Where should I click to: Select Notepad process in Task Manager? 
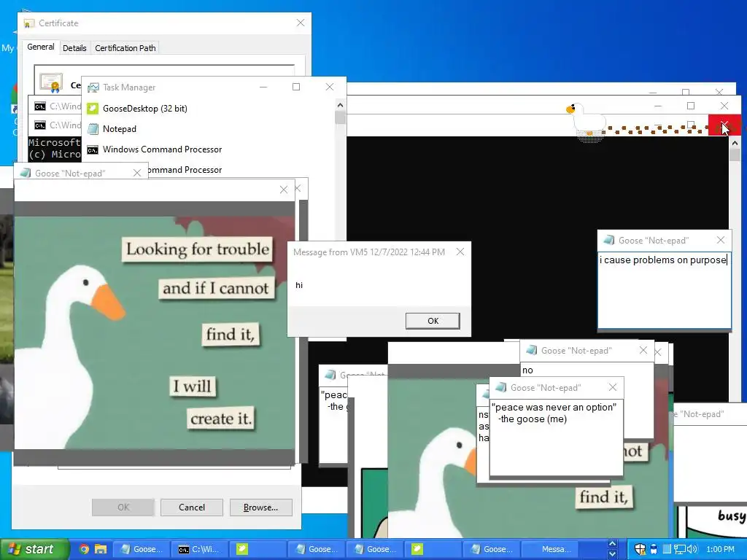120,129
